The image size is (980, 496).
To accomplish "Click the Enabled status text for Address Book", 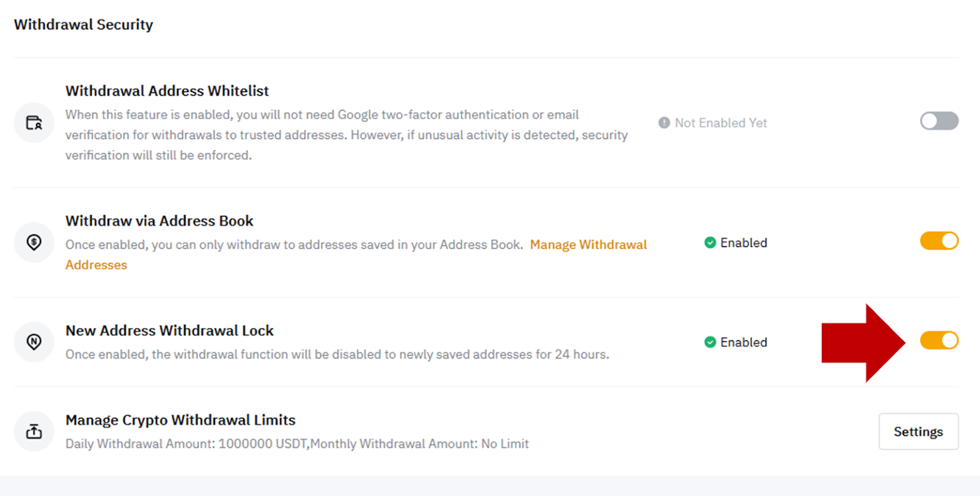I will pos(744,242).
